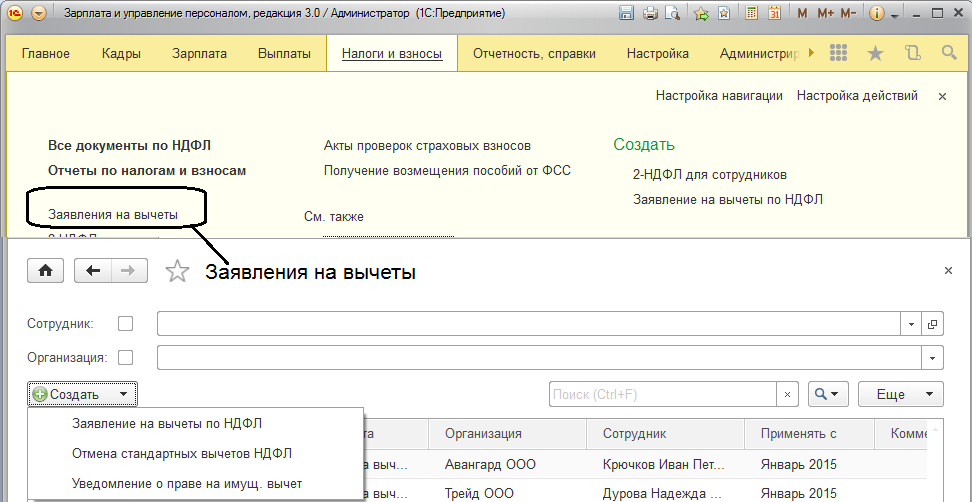Viewport: 972px width, 502px height.
Task: Enable the Сотрудник filter checkbox
Action: pos(125,324)
